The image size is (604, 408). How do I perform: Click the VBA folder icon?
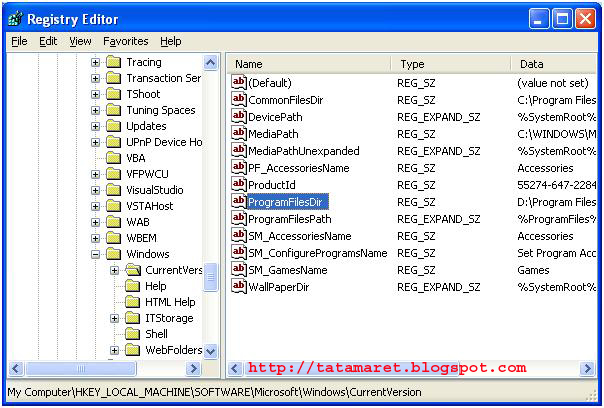pos(114,158)
